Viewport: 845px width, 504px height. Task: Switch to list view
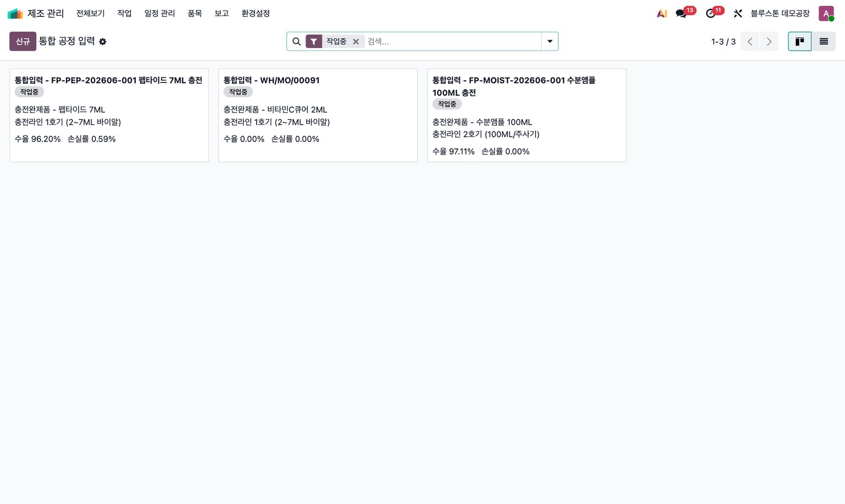(x=824, y=42)
